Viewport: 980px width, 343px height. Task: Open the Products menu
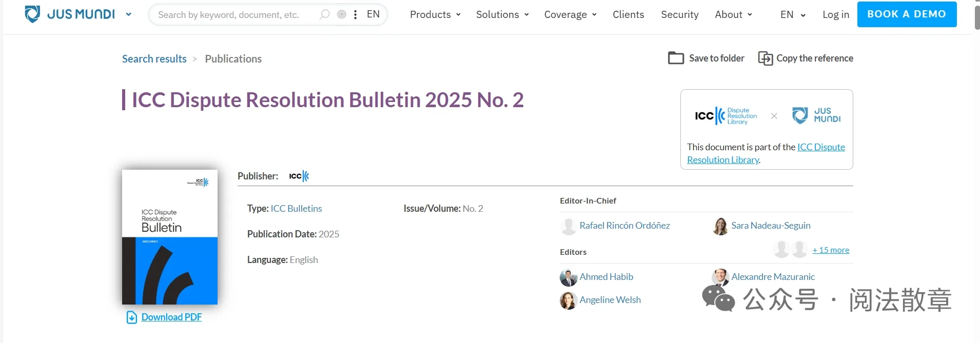[435, 14]
